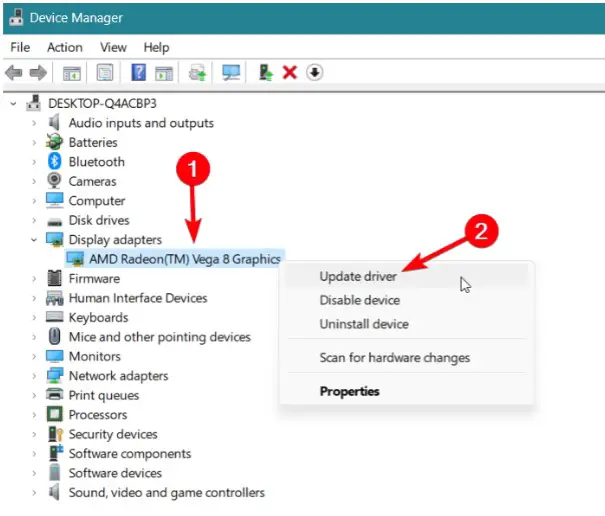Expand Sound, video and game controllers chevron
The height and width of the screenshot is (516, 605).
pos(34,492)
